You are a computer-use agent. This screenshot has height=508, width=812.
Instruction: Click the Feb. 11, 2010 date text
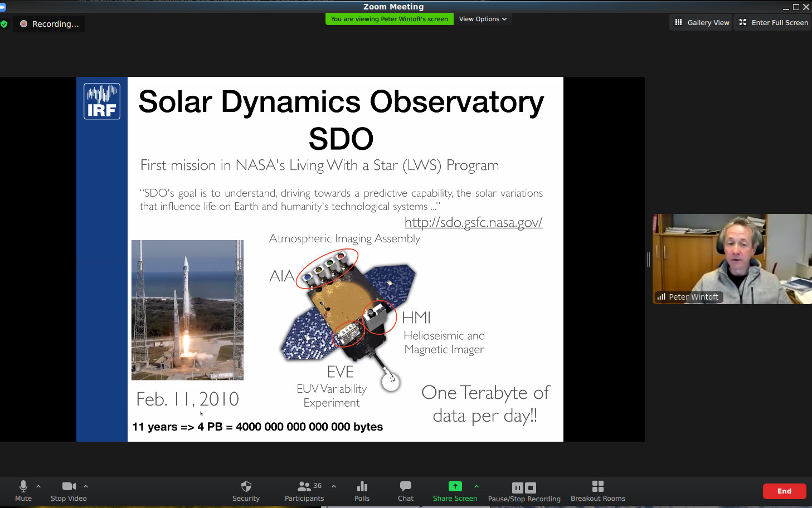pyautogui.click(x=187, y=399)
